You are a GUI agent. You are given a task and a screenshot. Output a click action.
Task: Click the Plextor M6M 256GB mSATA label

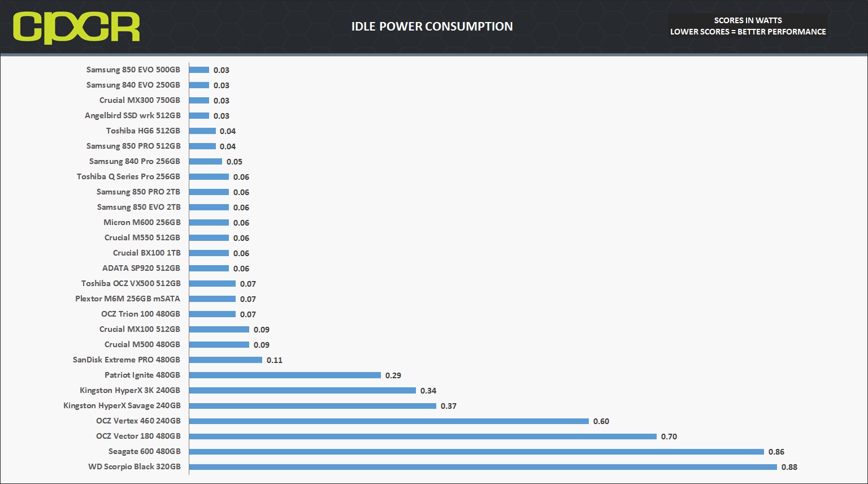coord(128,299)
